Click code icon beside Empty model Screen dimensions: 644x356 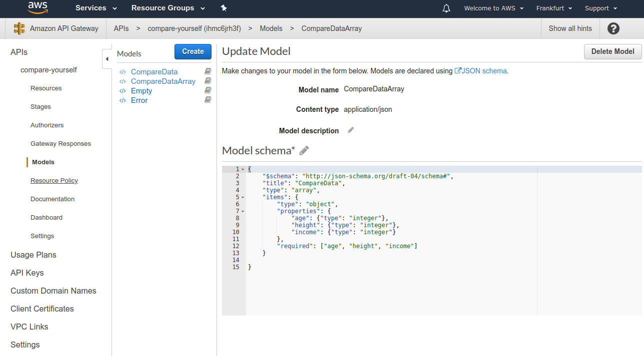tap(123, 91)
